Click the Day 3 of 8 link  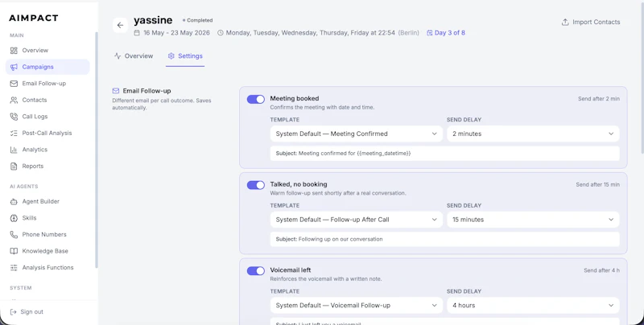tap(446, 33)
